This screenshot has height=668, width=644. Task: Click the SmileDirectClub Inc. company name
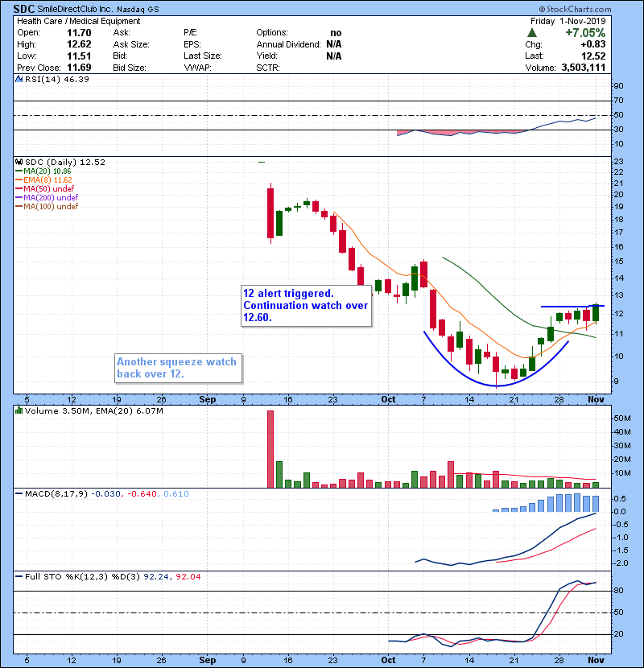[75, 9]
